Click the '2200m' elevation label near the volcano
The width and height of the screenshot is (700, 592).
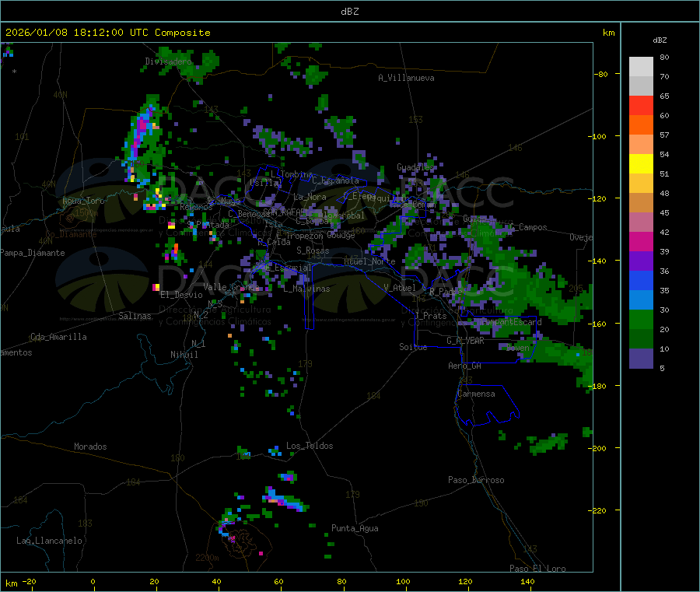coord(207,558)
